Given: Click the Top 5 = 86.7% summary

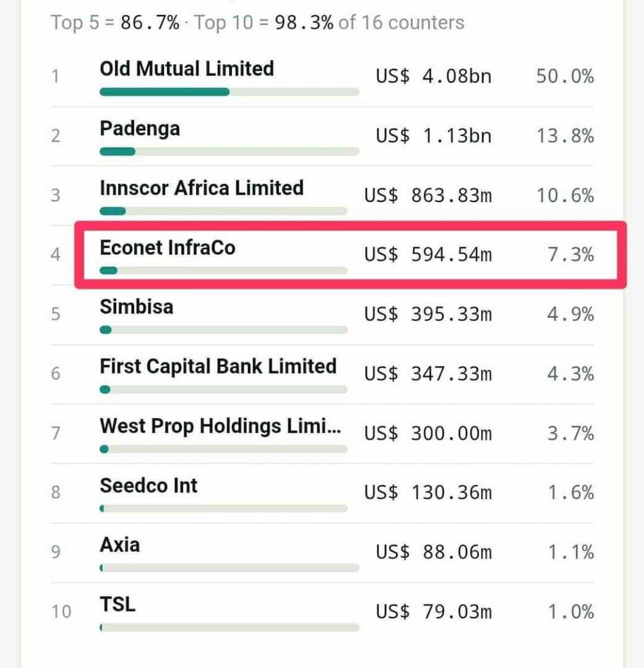Looking at the screenshot, I should pyautogui.click(x=115, y=23).
